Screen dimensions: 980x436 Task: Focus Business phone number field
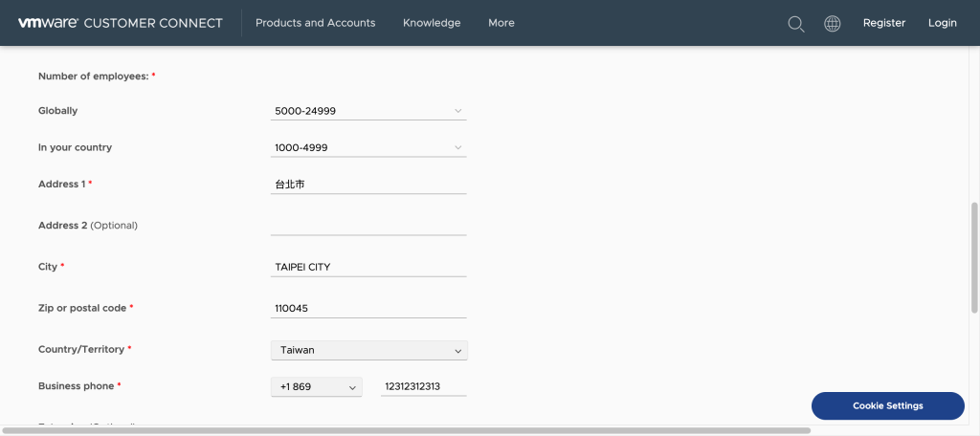(424, 386)
